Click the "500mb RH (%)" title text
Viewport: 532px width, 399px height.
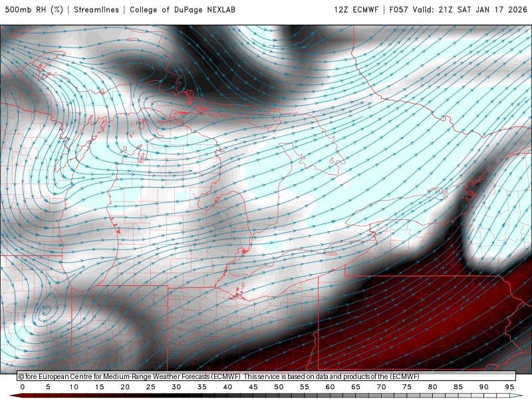click(34, 9)
